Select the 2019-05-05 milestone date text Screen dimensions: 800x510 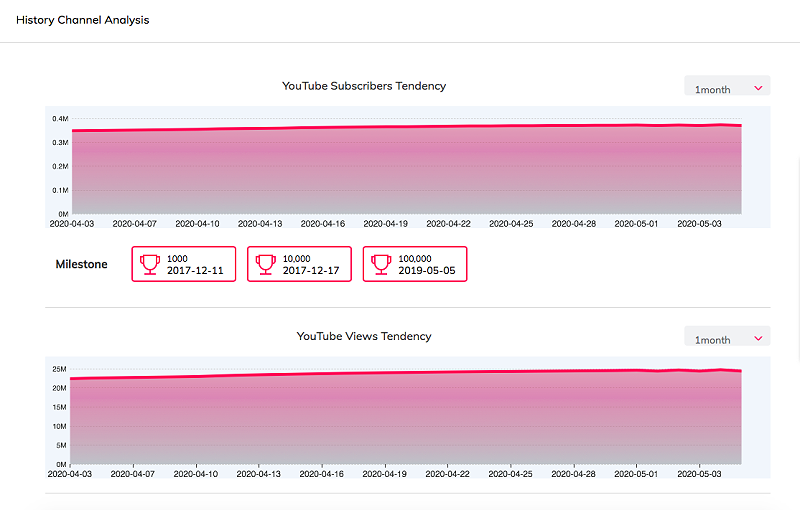(x=425, y=271)
